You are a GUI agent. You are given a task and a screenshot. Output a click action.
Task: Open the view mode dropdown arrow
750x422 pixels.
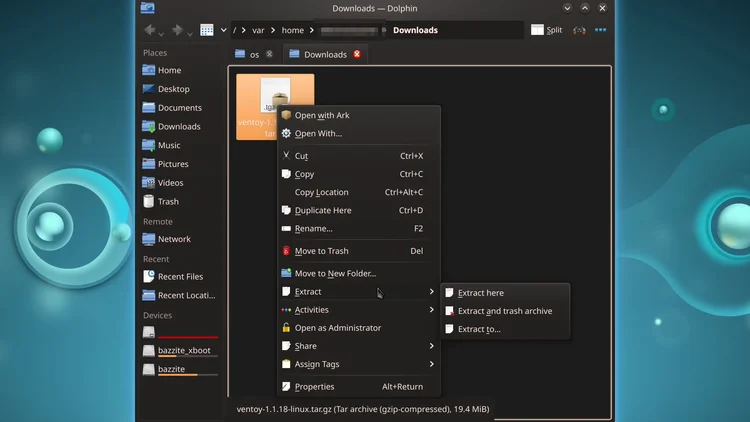(223, 30)
